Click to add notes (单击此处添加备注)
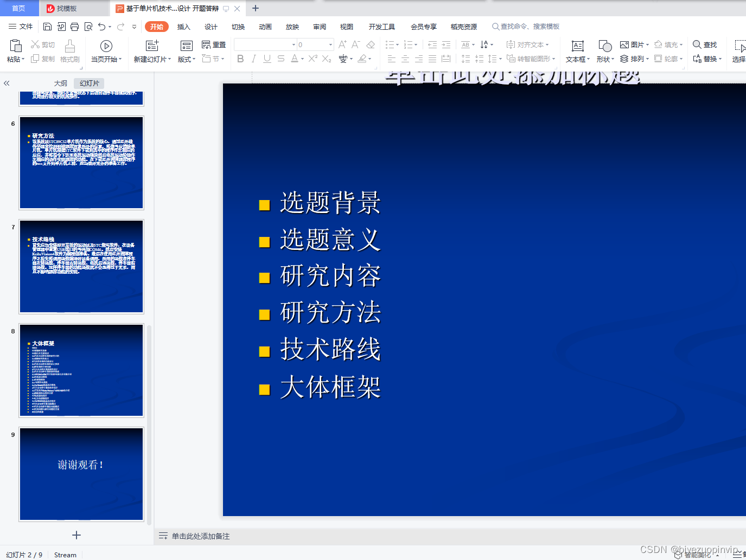The image size is (746, 560). tap(201, 536)
